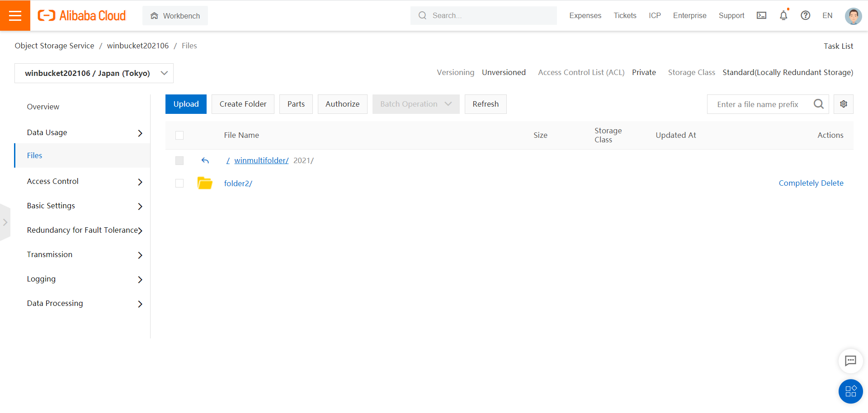Select the folder2/ row checkbox
Viewport: 868px width, 413px height.
pyautogui.click(x=179, y=183)
